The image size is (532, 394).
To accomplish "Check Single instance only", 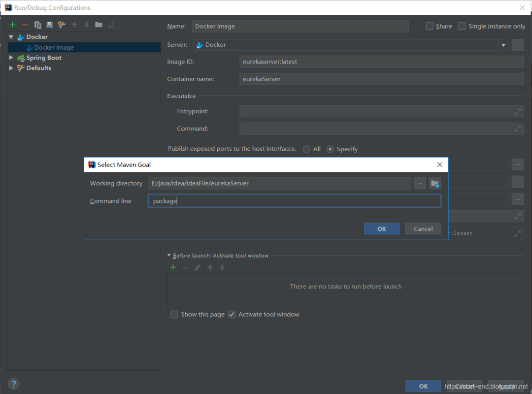I will coord(462,26).
